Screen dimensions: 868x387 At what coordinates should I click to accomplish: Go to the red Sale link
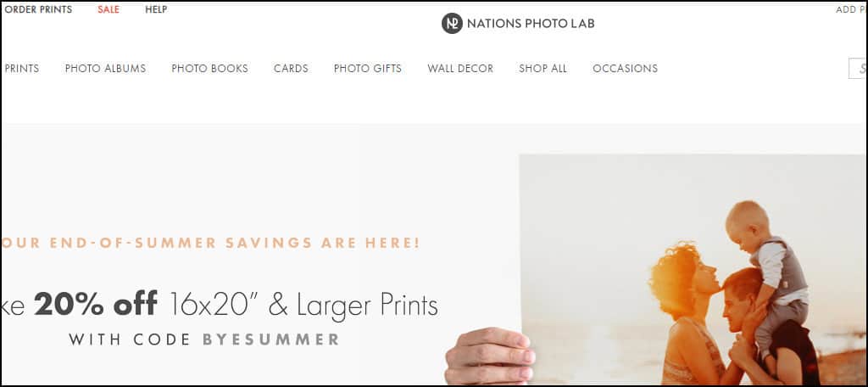click(108, 9)
